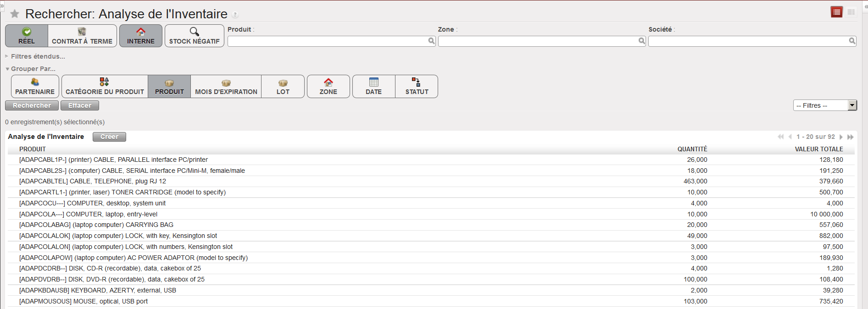Go to last page of results
This screenshot has width=868, height=309.
(850, 137)
